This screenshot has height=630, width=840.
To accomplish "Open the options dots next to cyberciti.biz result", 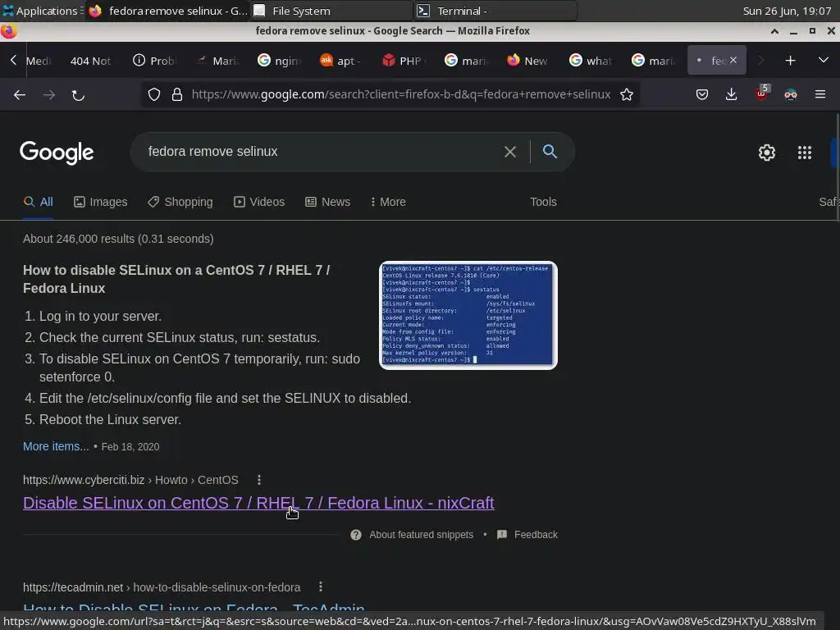I will [x=258, y=480].
